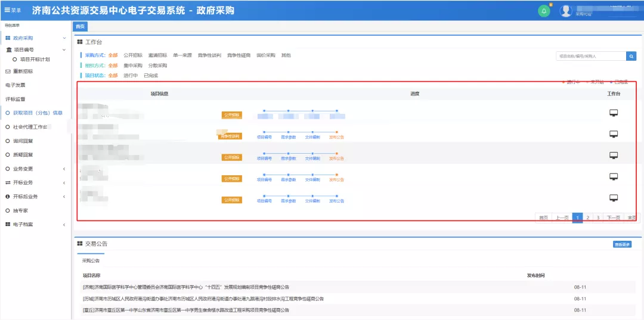Click the project name search input field
Screen dimensions: 644x320
590,56
